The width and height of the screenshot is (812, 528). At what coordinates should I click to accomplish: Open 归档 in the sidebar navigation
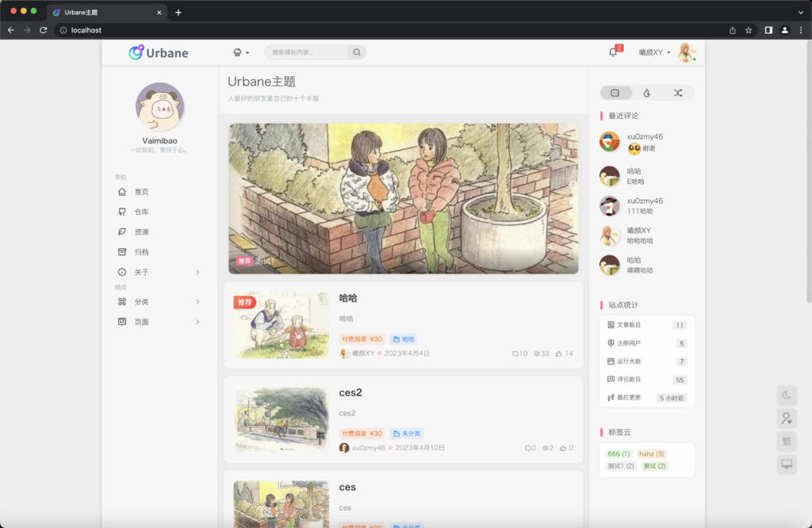pos(141,252)
